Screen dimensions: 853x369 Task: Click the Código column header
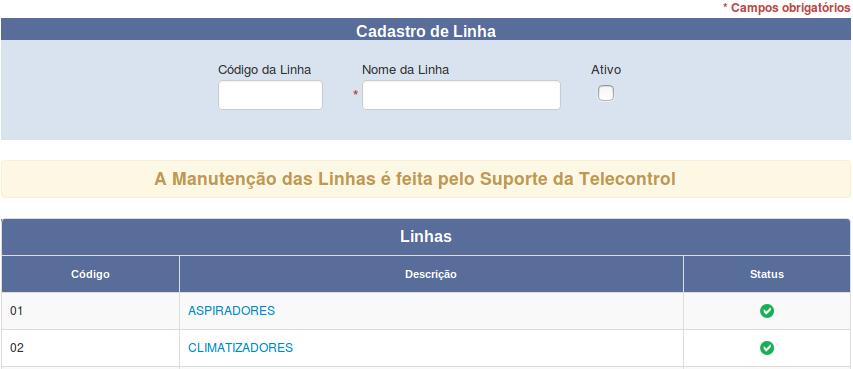(90, 274)
